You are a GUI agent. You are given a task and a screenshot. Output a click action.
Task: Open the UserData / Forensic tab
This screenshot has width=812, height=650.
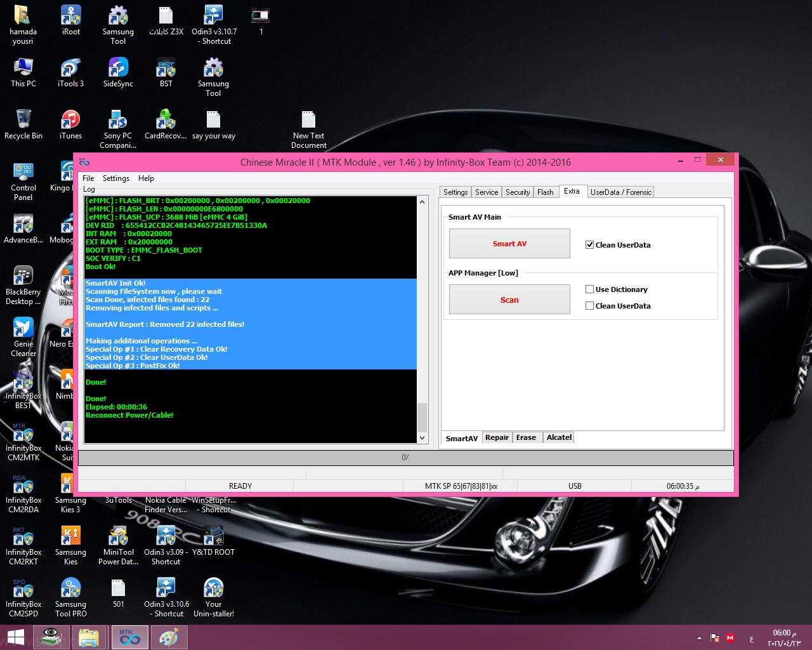coord(620,192)
